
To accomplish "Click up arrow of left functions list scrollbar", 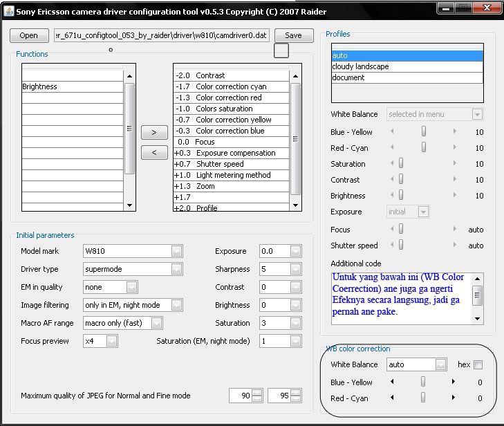I will [129, 76].
